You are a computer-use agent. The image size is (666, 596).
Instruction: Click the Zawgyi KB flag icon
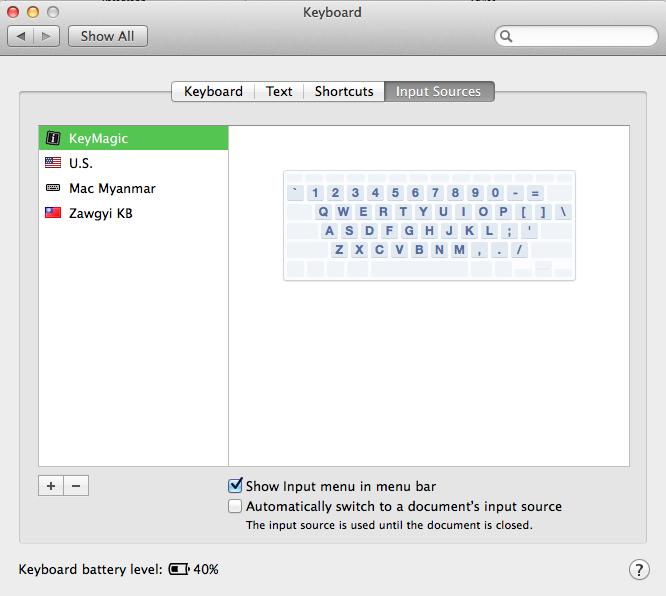(x=53, y=212)
